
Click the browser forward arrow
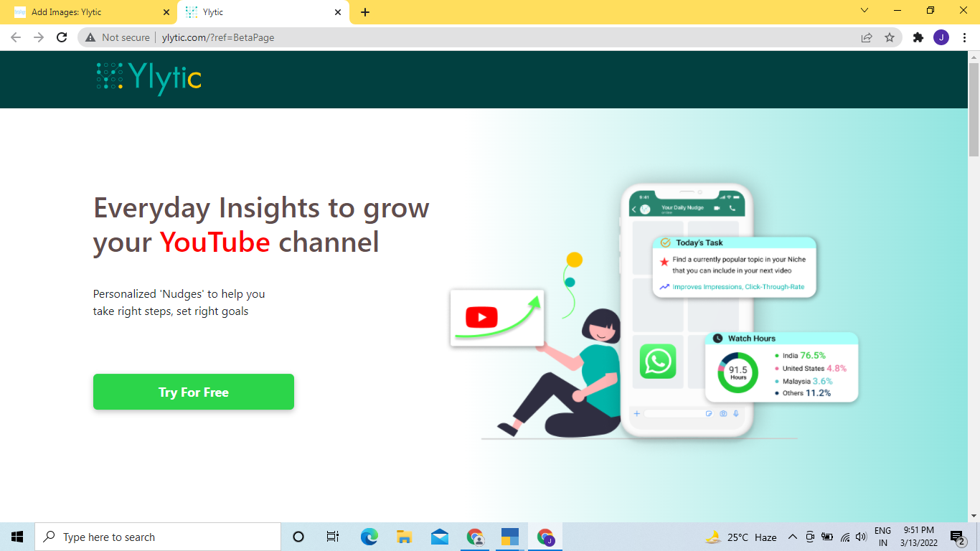point(39,37)
